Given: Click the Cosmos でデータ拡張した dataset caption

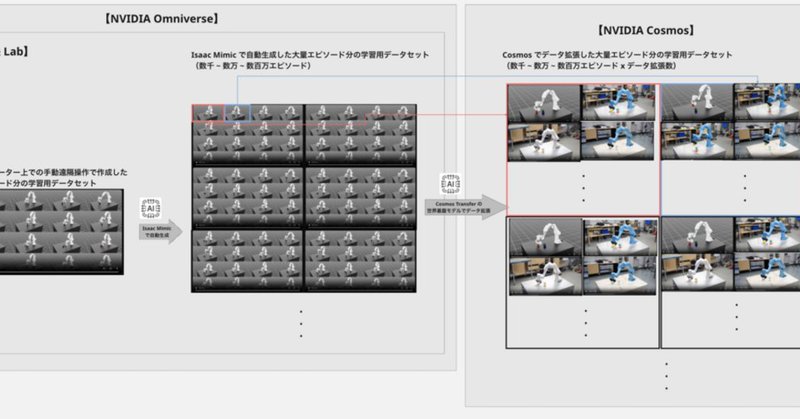Looking at the screenshot, I should pyautogui.click(x=617, y=55).
